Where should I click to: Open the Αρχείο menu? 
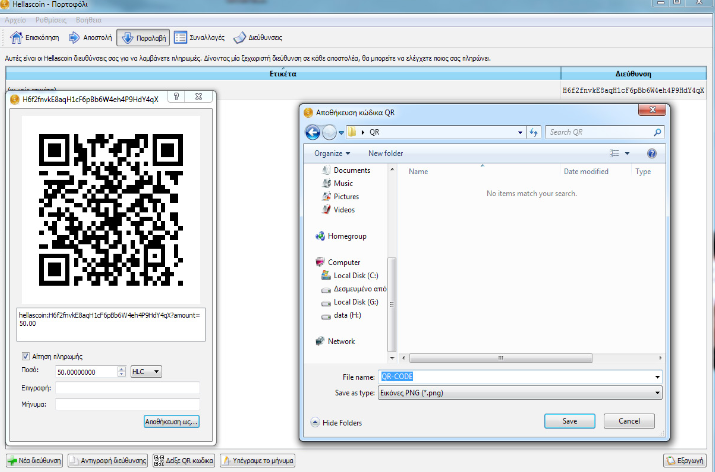15,20
